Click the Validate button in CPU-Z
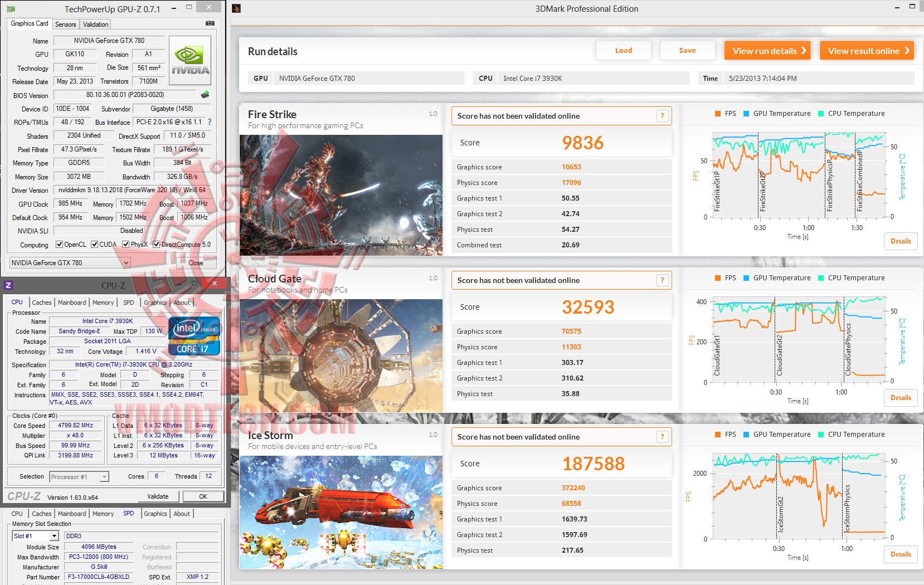The height and width of the screenshot is (585, 924). (158, 496)
